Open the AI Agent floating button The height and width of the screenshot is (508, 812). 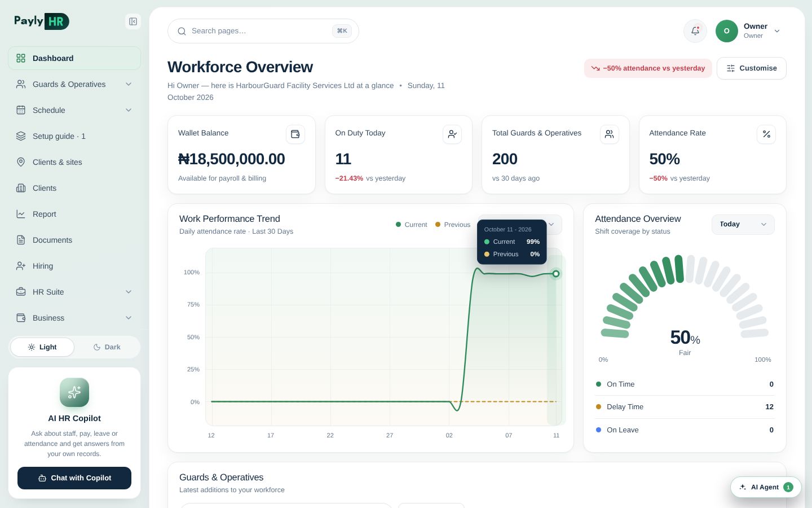766,487
